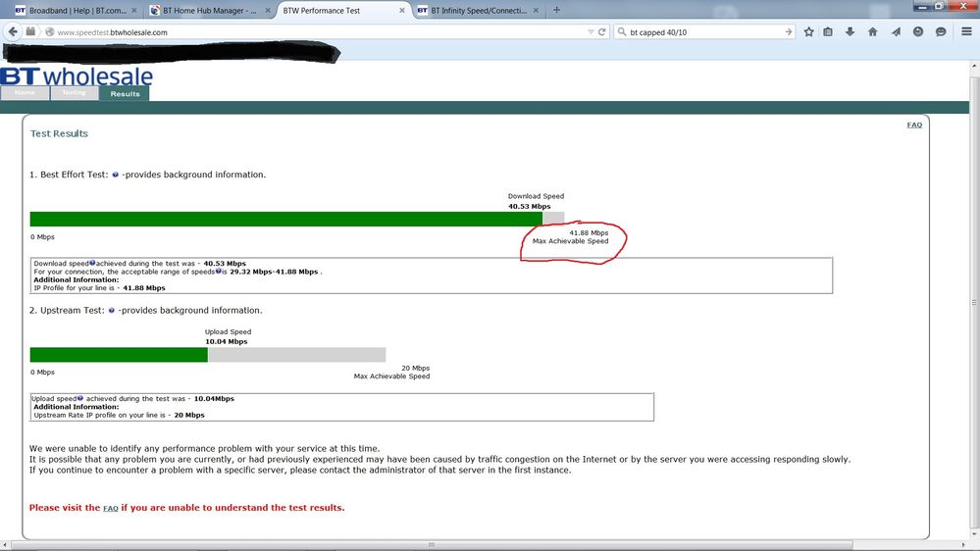Screen dimensions: 980x551
Task: Click the horizontal scrollbar right arrow
Action: (x=963, y=545)
